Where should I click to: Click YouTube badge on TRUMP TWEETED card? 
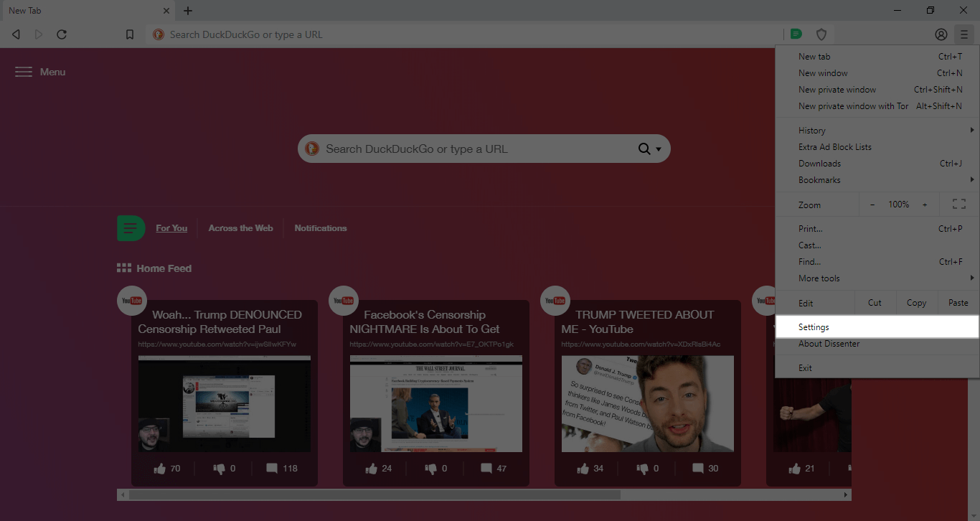(555, 301)
